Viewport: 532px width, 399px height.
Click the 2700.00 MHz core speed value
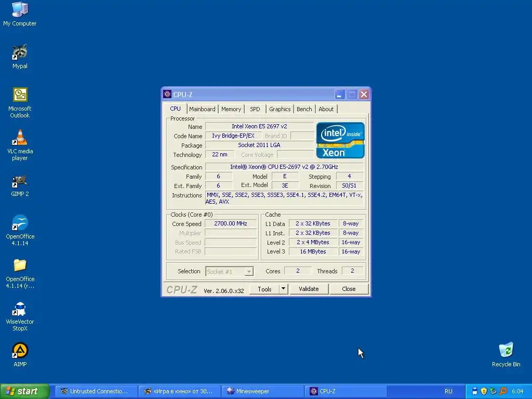coord(231,223)
